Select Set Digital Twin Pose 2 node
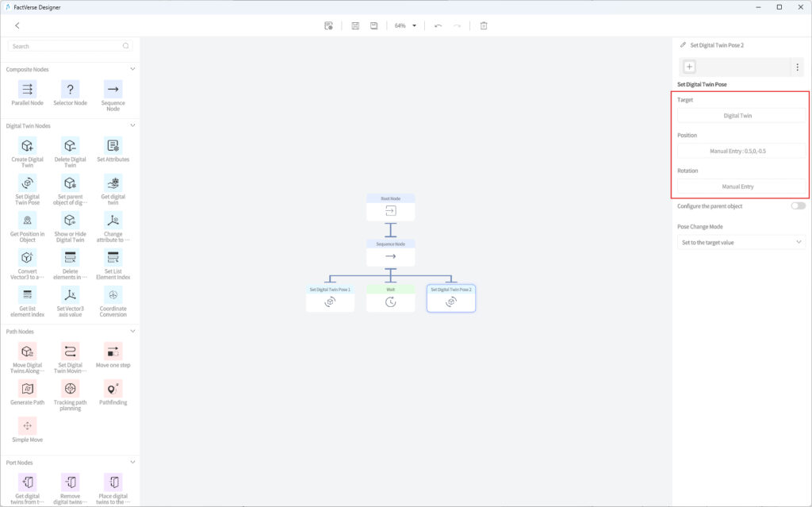Image resolution: width=812 pixels, height=507 pixels. pos(451,298)
